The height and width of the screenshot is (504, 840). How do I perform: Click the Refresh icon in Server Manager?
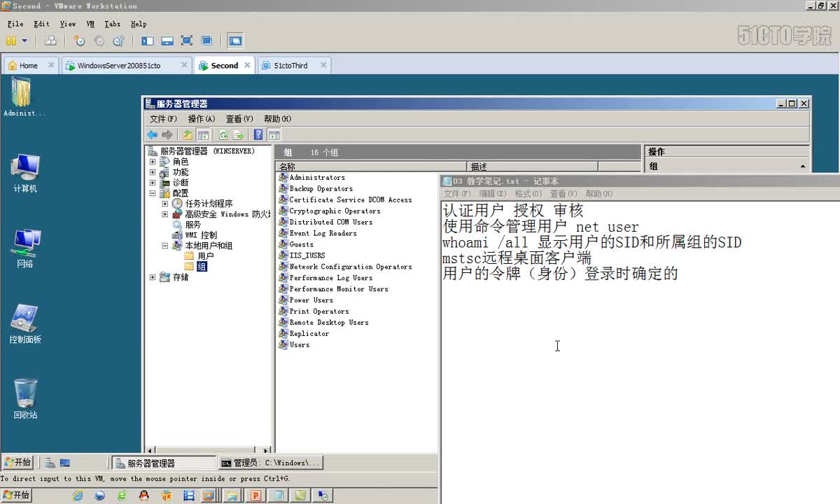pyautogui.click(x=223, y=135)
